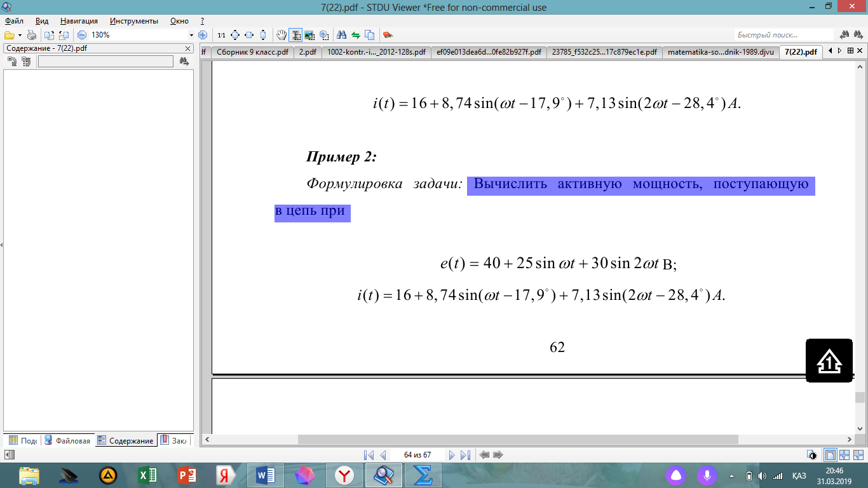Click the Быстрый поиск quick search field
The height and width of the screenshot is (488, 868).
coord(784,35)
